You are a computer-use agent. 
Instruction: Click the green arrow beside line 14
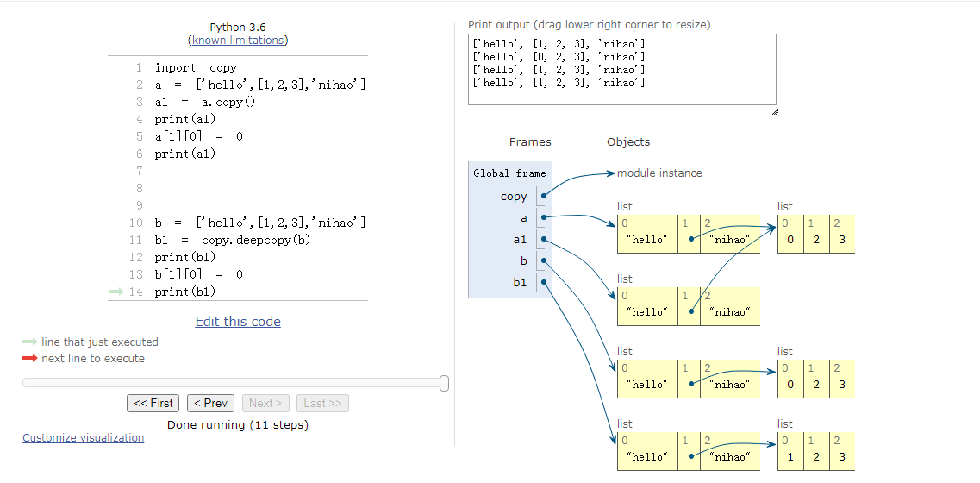pyautogui.click(x=116, y=292)
